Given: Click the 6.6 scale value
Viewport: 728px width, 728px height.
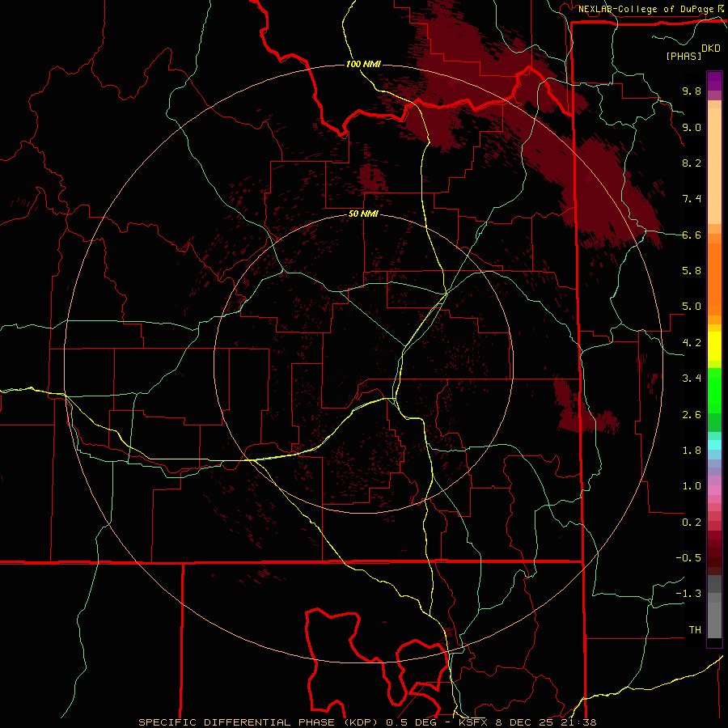Looking at the screenshot, I should 692,235.
